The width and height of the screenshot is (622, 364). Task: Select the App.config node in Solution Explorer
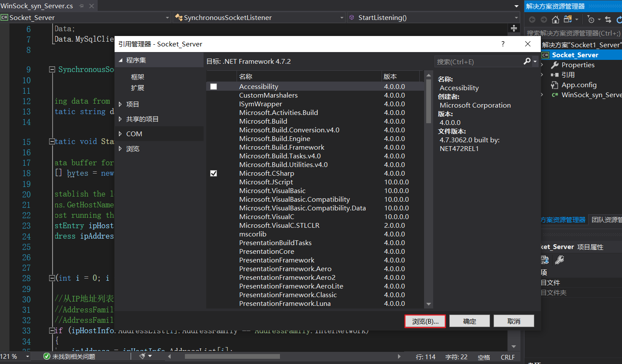(x=579, y=85)
